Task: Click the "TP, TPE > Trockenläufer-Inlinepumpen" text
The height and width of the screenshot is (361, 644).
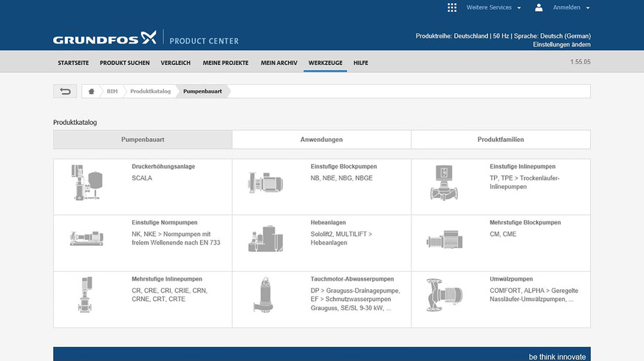Action: [524, 182]
